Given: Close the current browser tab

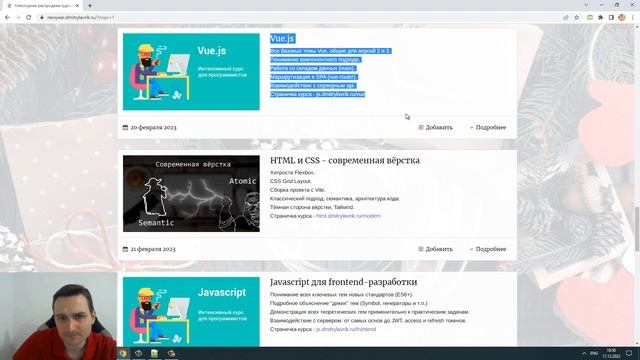Looking at the screenshot, I should pyautogui.click(x=77, y=6).
